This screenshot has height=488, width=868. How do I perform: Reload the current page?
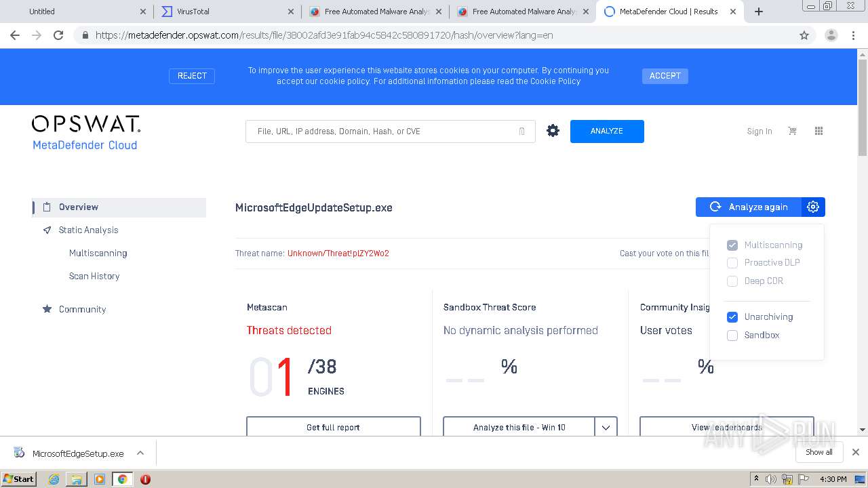click(58, 35)
